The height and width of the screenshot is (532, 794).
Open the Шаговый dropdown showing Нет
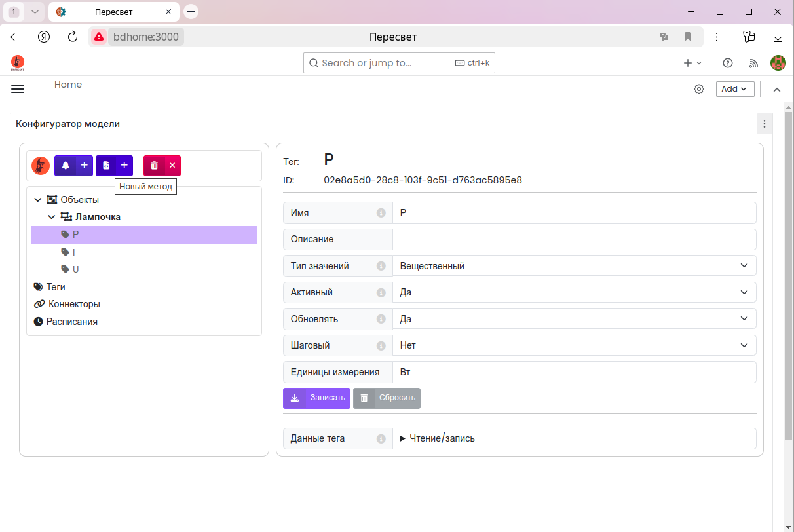574,345
